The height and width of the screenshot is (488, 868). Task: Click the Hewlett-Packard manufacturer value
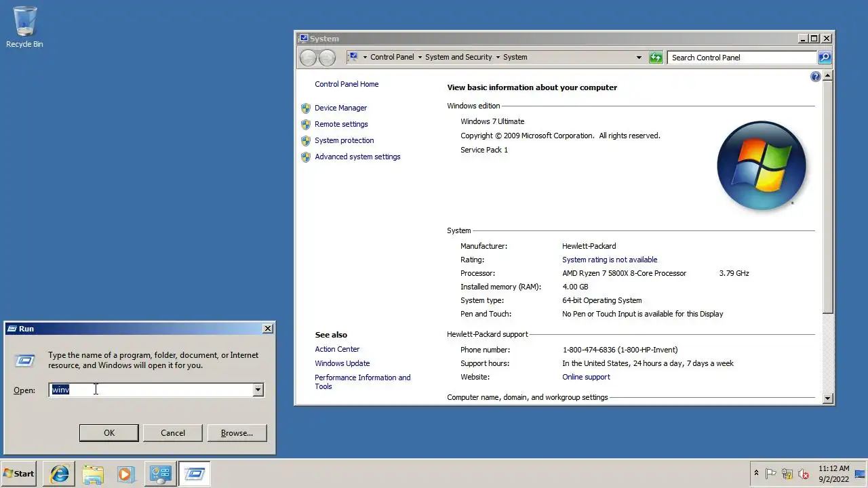pos(589,246)
